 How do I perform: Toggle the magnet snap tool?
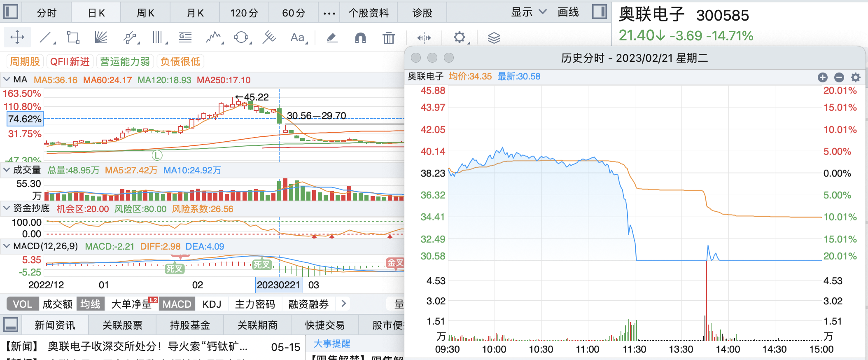click(x=360, y=37)
